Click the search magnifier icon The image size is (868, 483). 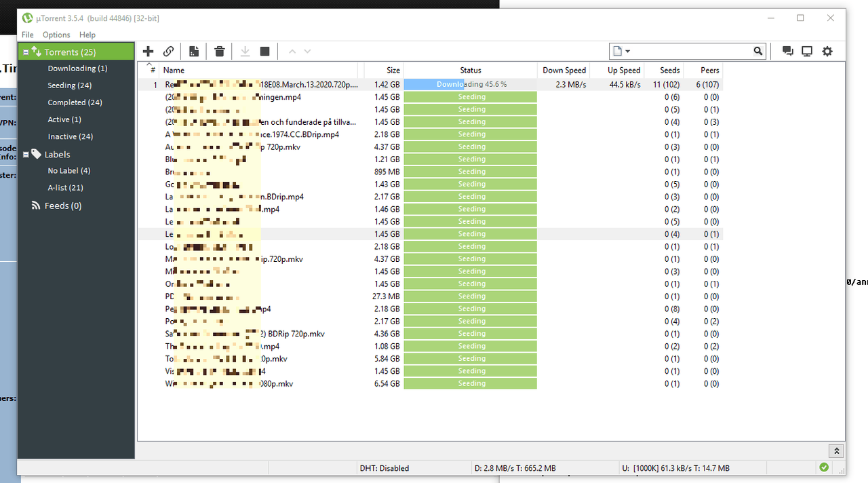click(758, 52)
